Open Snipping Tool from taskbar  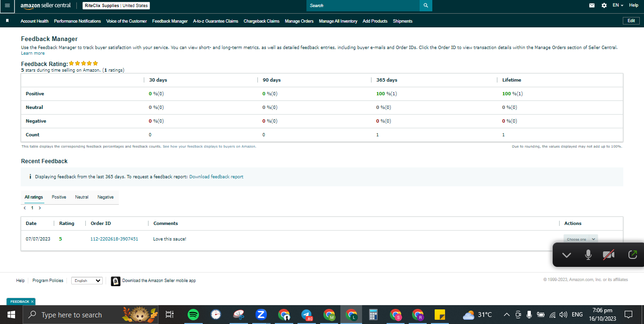click(239, 315)
